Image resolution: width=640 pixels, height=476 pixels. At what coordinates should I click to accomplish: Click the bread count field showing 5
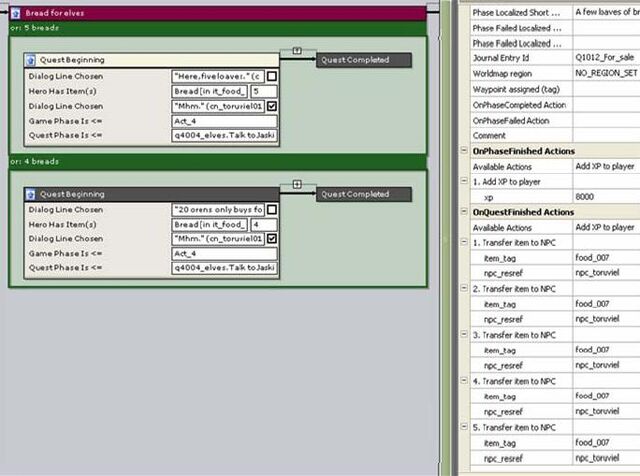pyautogui.click(x=264, y=91)
